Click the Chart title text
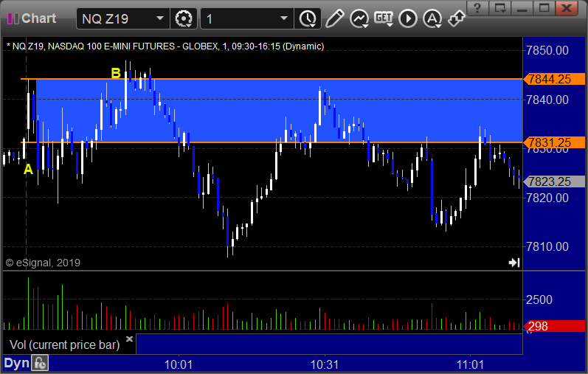The width and height of the screenshot is (588, 374). (38, 18)
